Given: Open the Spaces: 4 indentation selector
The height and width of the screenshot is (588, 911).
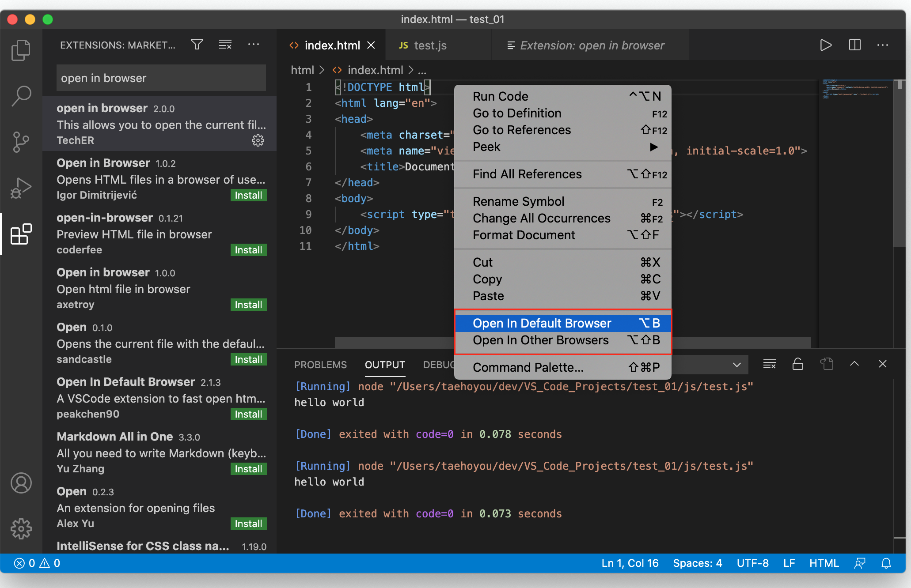Looking at the screenshot, I should pos(697,563).
